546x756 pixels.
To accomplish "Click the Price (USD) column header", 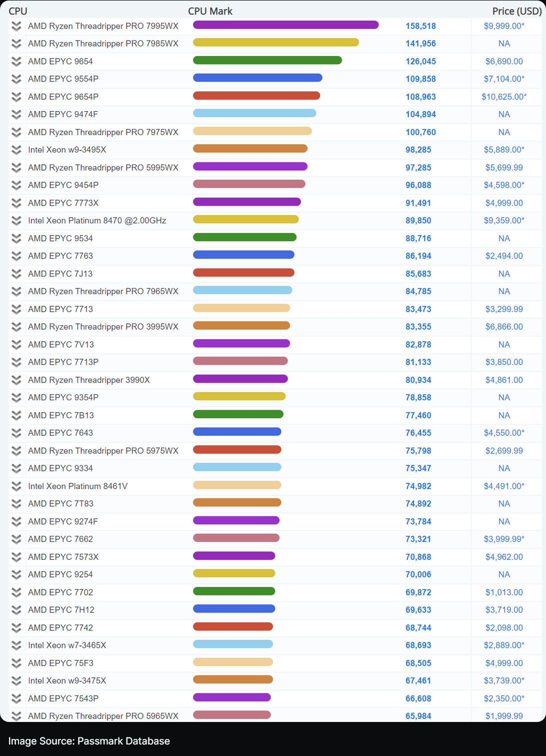I will click(517, 11).
